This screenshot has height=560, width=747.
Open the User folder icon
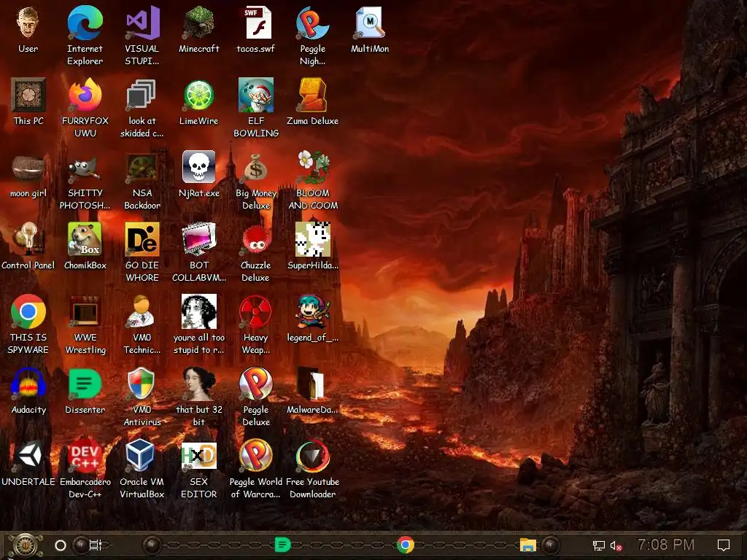coord(28,23)
